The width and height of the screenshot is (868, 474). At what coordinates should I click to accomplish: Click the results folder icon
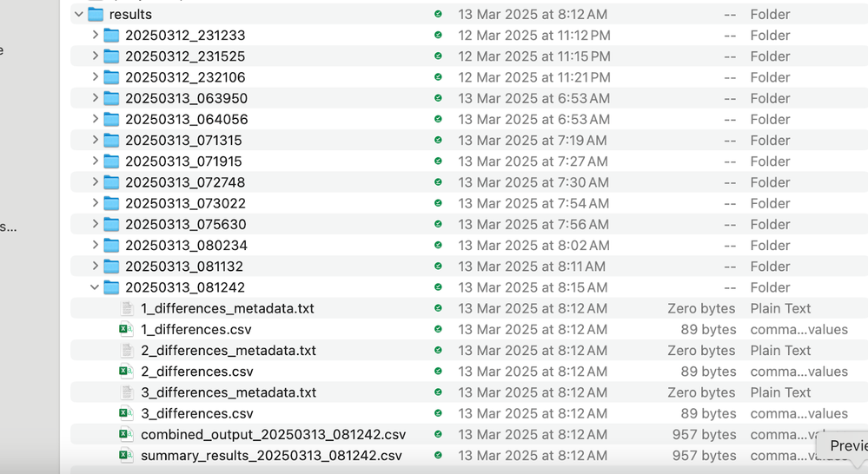point(96,15)
